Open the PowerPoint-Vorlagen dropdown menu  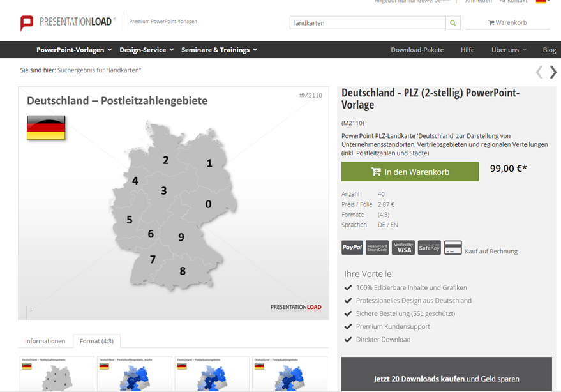tap(73, 49)
